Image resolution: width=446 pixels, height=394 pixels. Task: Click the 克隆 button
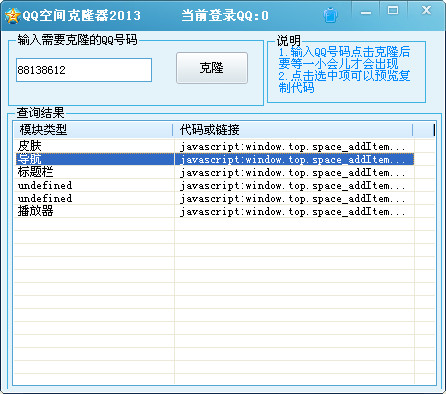pyautogui.click(x=212, y=68)
